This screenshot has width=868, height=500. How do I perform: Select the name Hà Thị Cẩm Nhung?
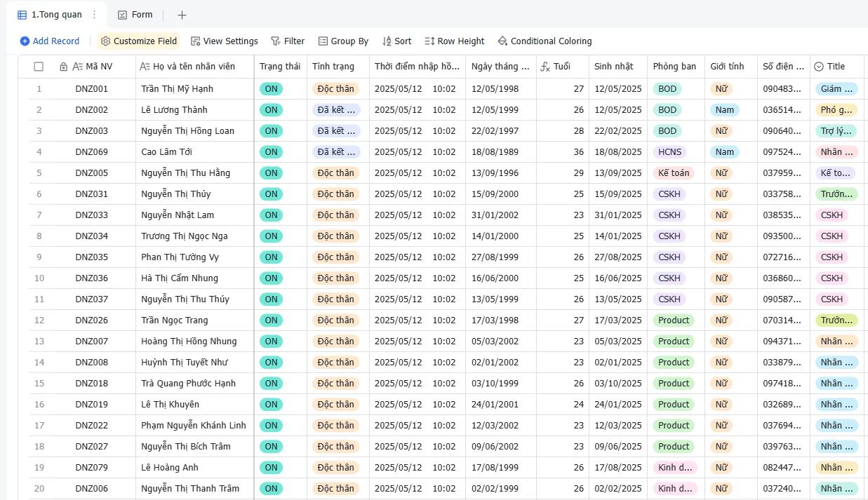pyautogui.click(x=180, y=278)
